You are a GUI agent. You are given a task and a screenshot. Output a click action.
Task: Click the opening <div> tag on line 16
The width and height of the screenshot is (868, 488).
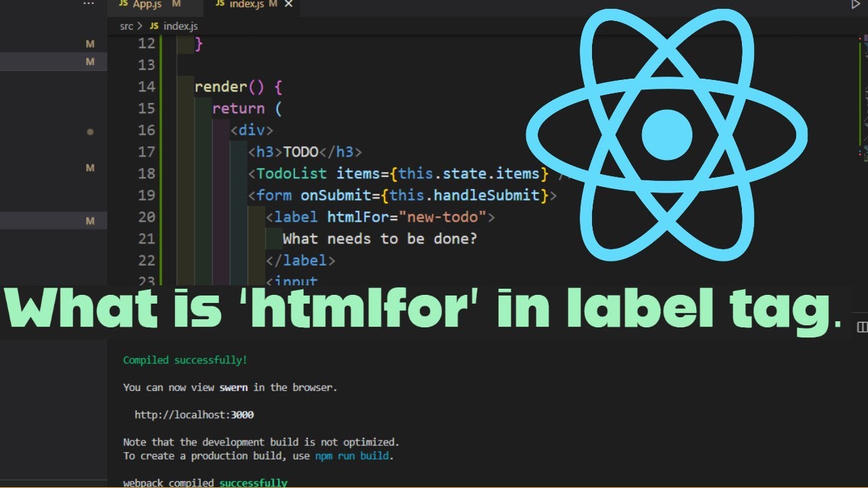[x=252, y=130]
